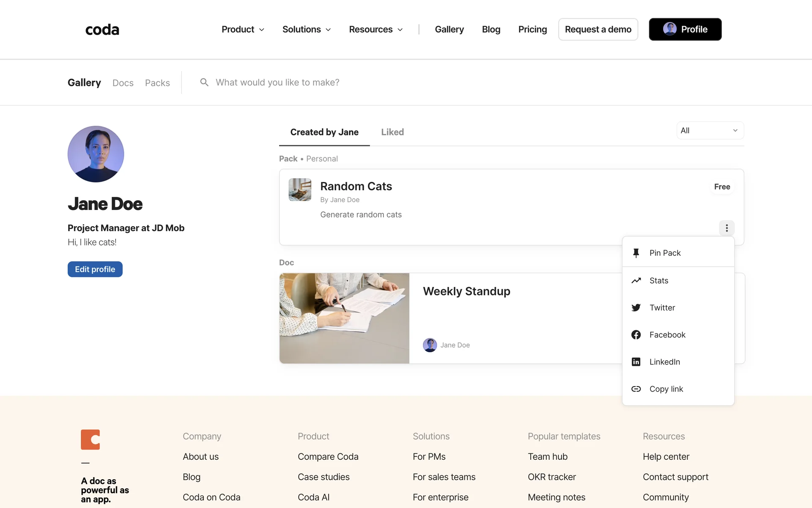Click the orange Coda logo in footer
Viewport: 812px width, 508px height.
(x=91, y=439)
